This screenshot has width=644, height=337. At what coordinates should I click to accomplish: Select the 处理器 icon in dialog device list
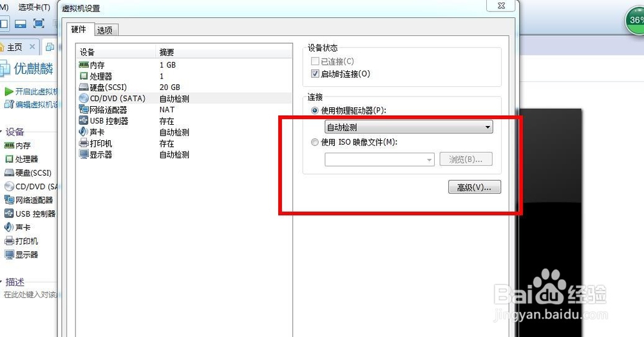coord(84,76)
